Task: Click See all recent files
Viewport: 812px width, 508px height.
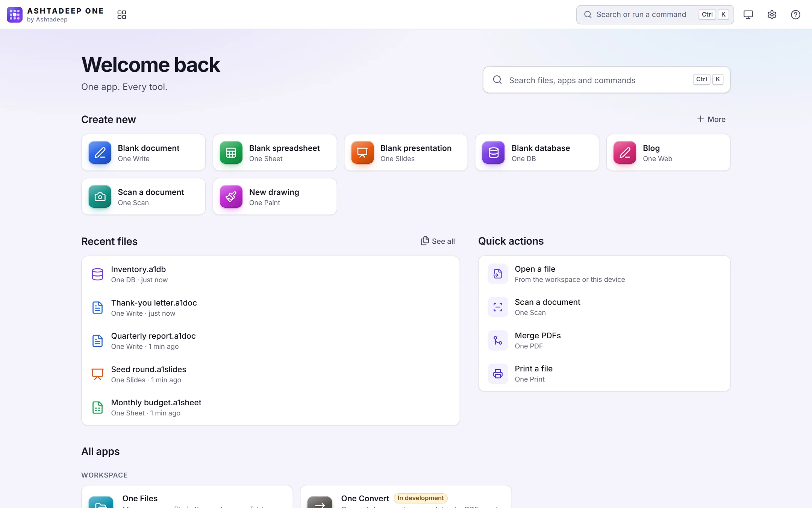Action: [x=438, y=241]
